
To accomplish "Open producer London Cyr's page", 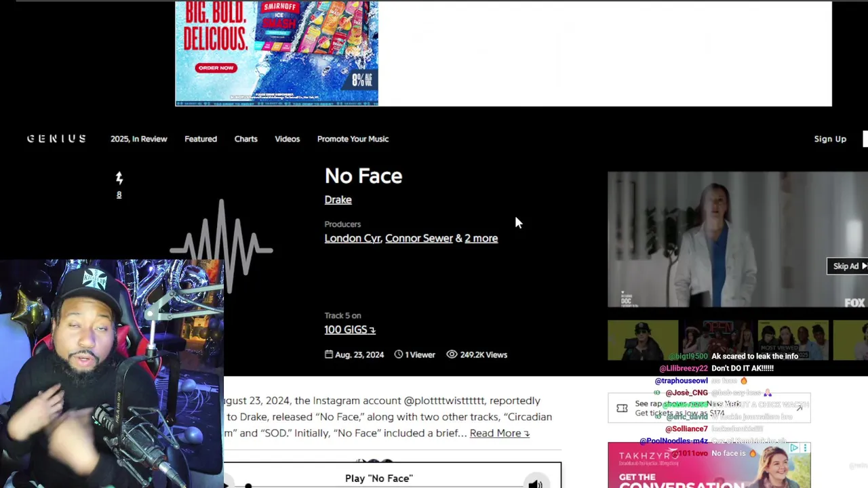I will pyautogui.click(x=353, y=238).
